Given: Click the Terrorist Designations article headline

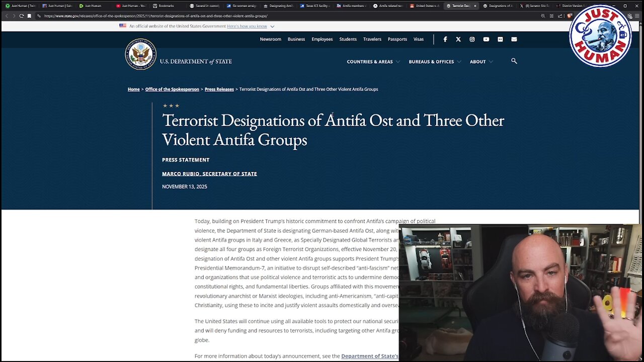Looking at the screenshot, I should [x=333, y=130].
